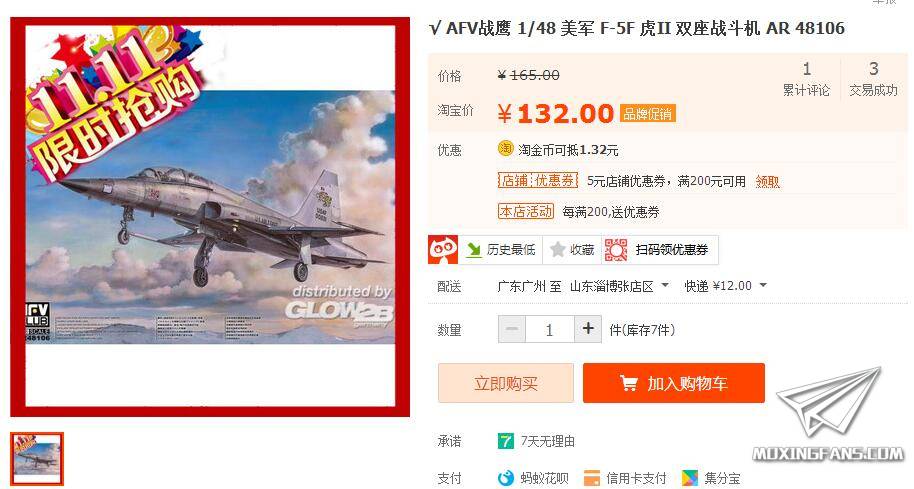This screenshot has height=489, width=914.
Task: Click the shopping cart icon
Action: [628, 383]
